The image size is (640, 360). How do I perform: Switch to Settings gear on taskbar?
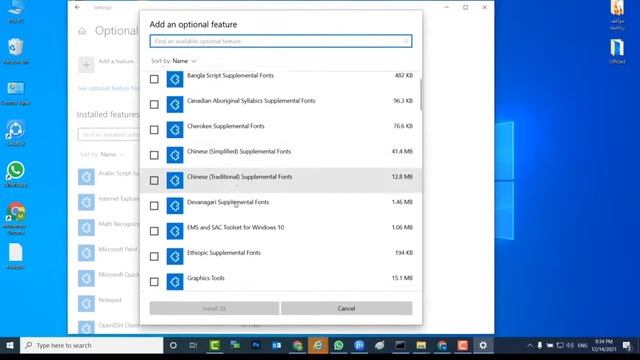[x=483, y=345]
